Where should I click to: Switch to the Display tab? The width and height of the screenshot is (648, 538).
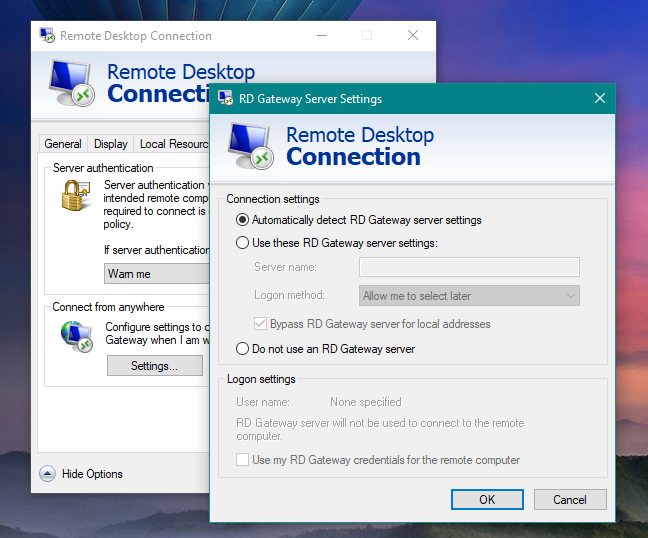(x=110, y=144)
